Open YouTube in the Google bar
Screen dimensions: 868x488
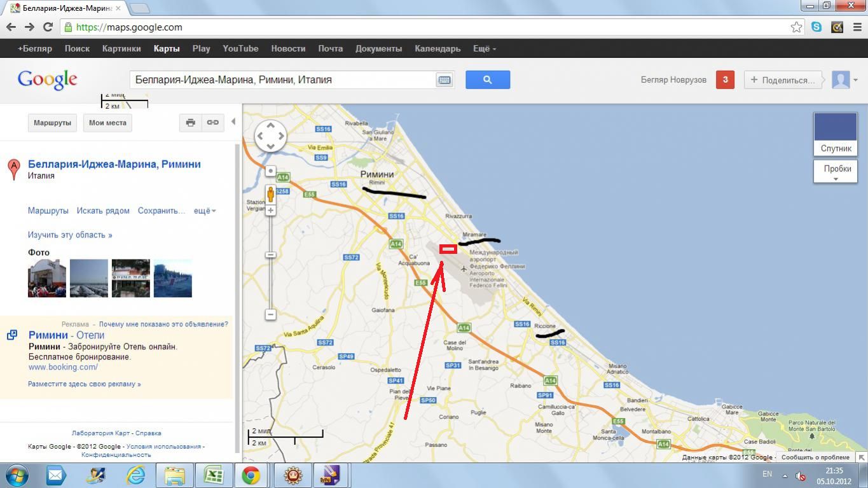(x=240, y=48)
